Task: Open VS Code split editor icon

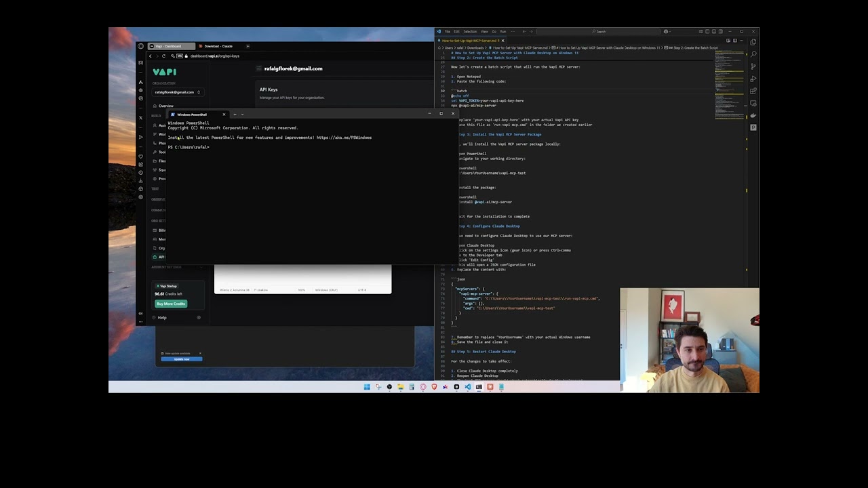Action: tap(735, 41)
